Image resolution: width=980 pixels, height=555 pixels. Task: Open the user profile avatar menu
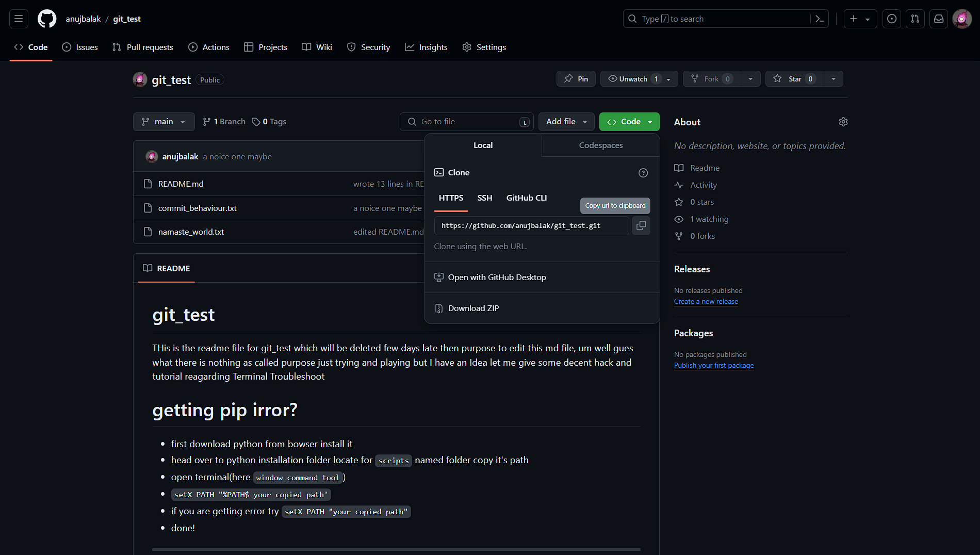click(x=962, y=19)
